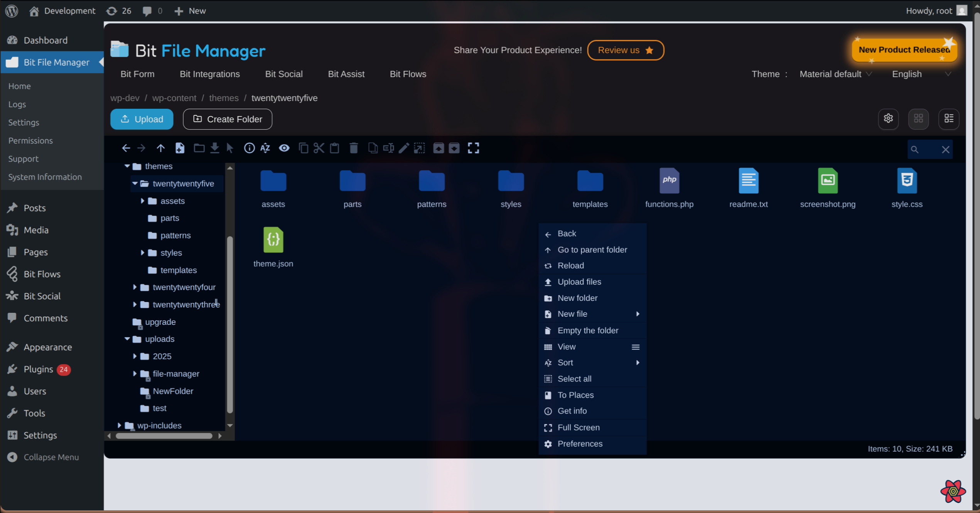980x513 pixels.
Task: Click the Paste icon in the file toolbar
Action: [334, 148]
